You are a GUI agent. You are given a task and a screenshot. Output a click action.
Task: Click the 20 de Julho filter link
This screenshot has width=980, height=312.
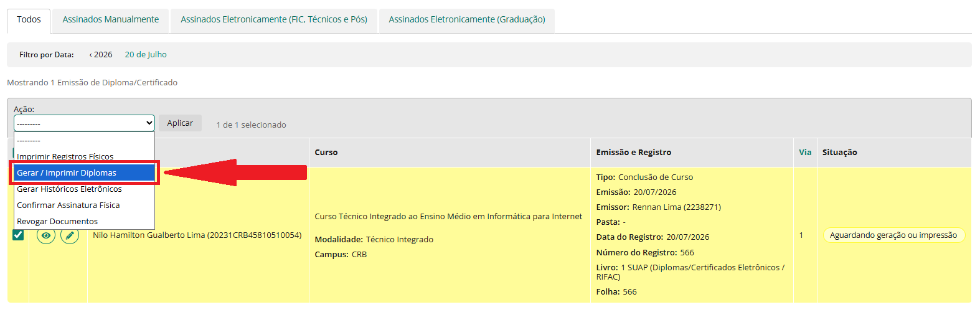(x=146, y=55)
